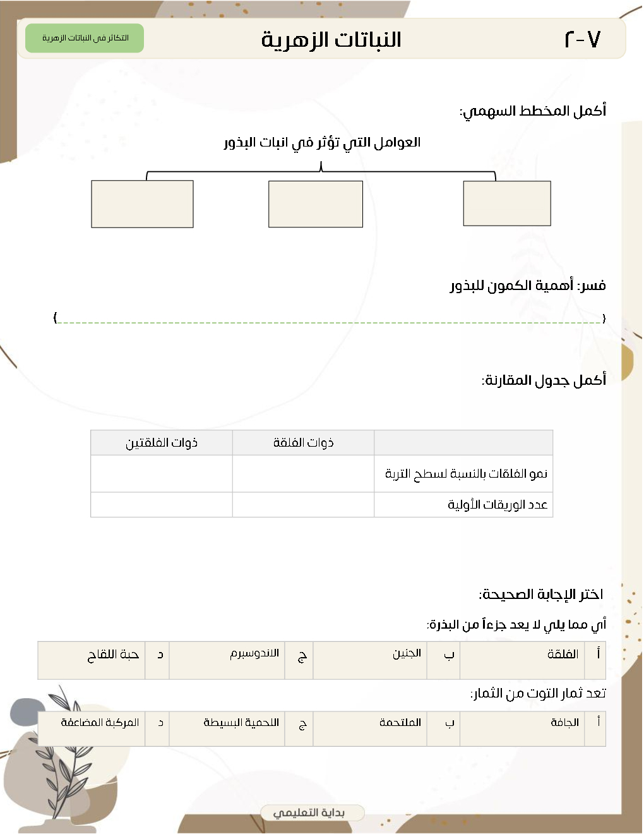Choose 'اللحمية البسيطة' for the berry fruit question
The image size is (644, 834).
(241, 723)
